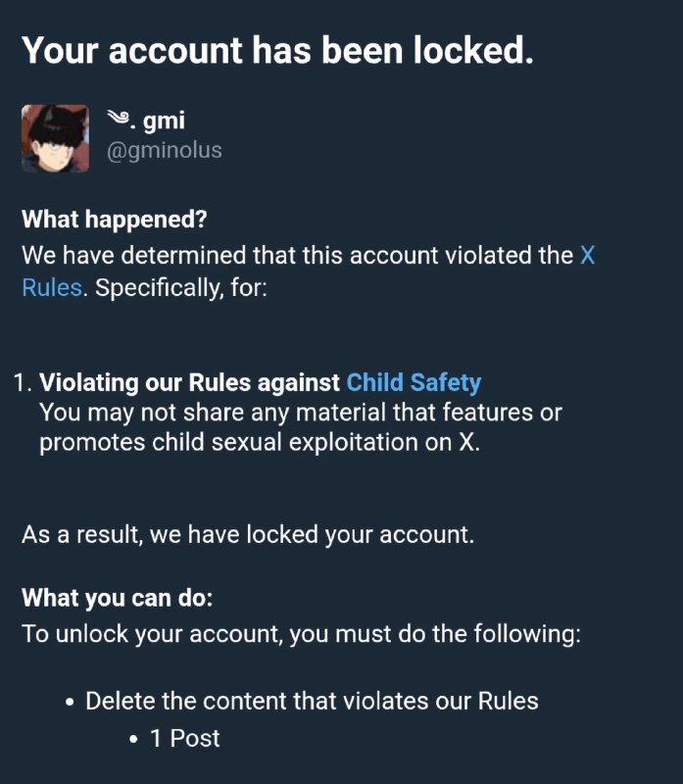Image resolution: width=683 pixels, height=784 pixels.
Task: Click the gmi profile avatar picture
Action: pos(56,138)
